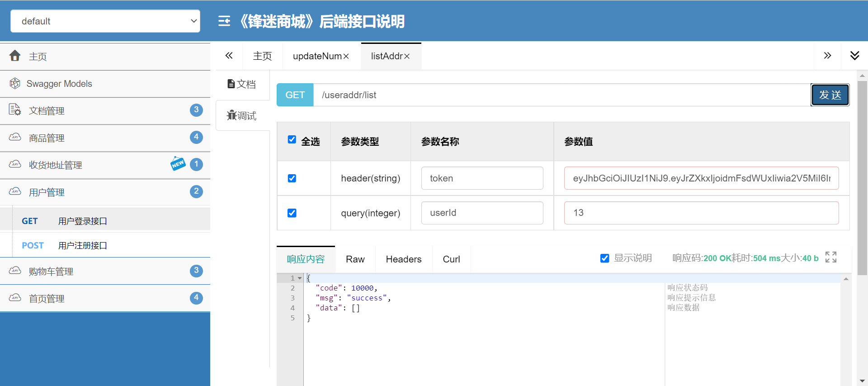Click the "msg": "success" response line
The height and width of the screenshot is (386, 868).
tap(354, 298)
